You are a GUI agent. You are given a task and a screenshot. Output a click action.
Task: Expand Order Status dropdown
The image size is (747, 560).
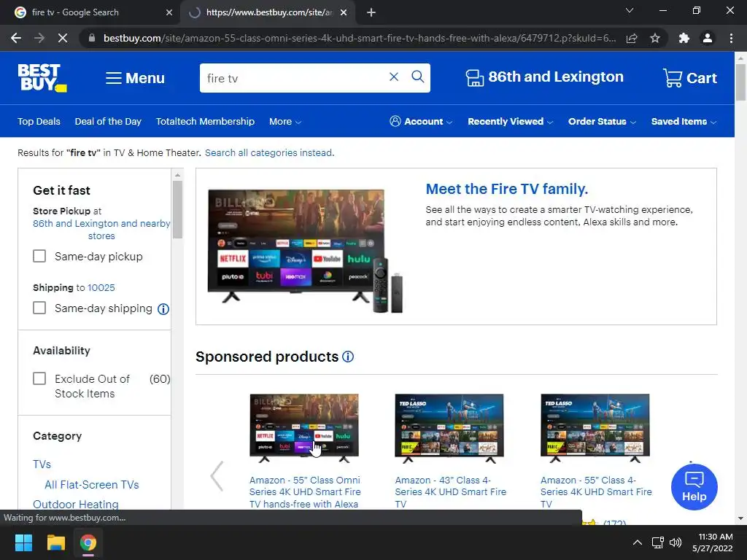tap(602, 122)
